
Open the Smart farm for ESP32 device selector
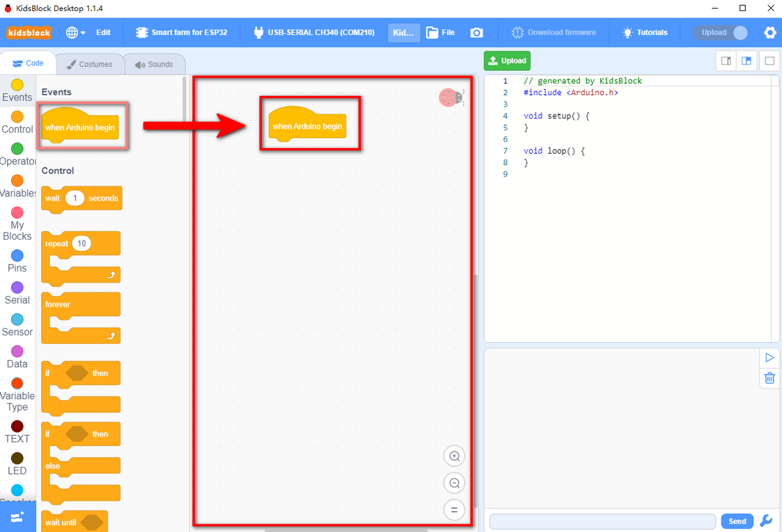coord(181,33)
